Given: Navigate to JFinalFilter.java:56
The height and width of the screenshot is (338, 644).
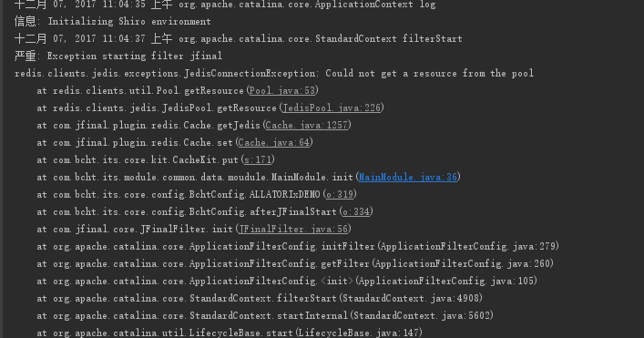Looking at the screenshot, I should 293,229.
